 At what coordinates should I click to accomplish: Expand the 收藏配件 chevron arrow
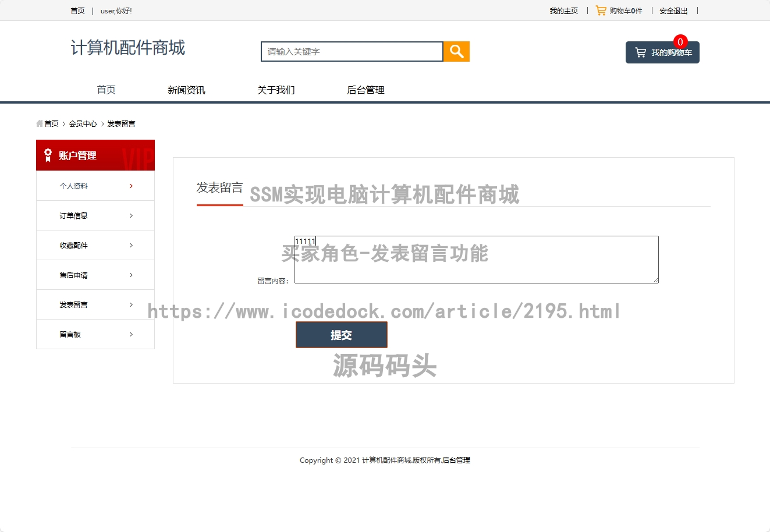[x=131, y=246]
